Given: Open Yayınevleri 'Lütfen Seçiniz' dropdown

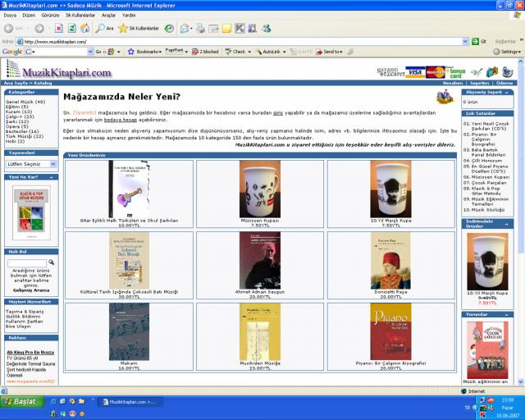Looking at the screenshot, I should coord(31,164).
